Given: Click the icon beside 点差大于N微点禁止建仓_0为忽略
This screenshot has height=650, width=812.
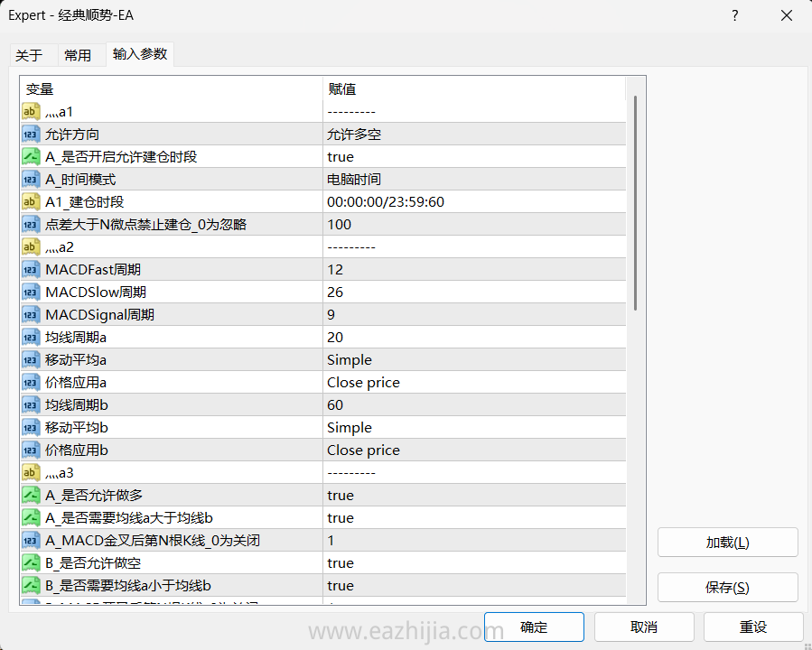Looking at the screenshot, I should coord(31,224).
